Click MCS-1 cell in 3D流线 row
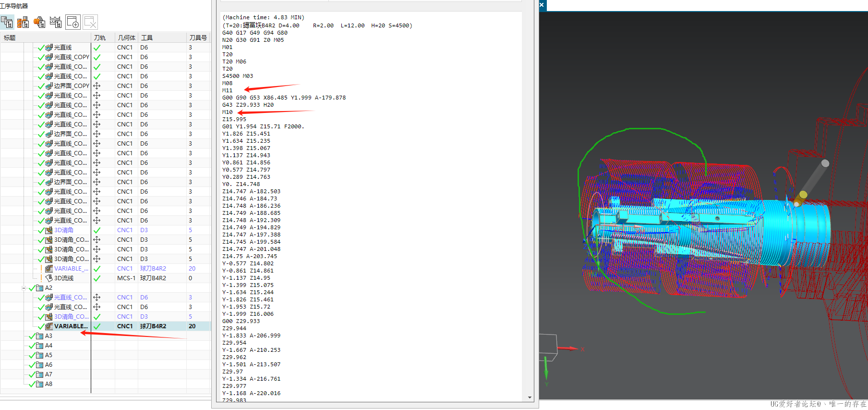Screen dimensions: 868x410 (126, 278)
